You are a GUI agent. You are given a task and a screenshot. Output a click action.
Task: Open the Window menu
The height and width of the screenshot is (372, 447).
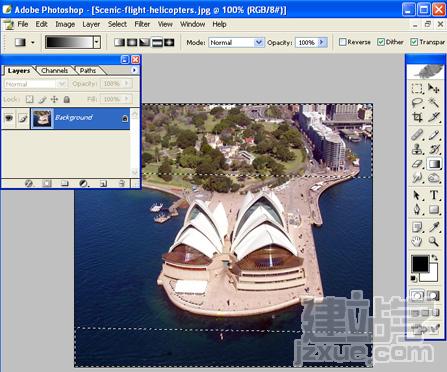click(x=192, y=24)
